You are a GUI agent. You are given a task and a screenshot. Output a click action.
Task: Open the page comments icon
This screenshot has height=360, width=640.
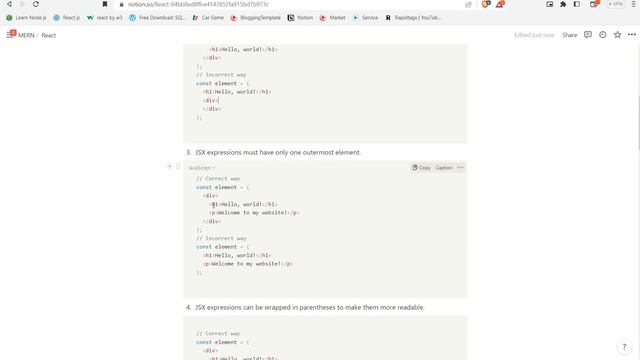[588, 35]
